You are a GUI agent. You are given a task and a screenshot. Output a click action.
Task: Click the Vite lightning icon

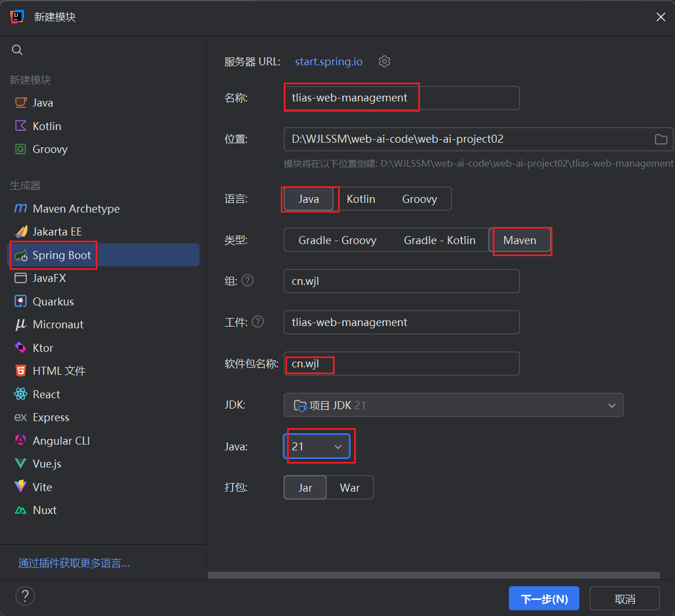click(21, 487)
